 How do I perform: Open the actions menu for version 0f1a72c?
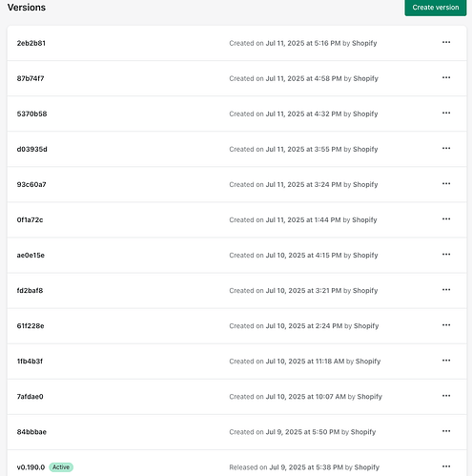(x=446, y=218)
